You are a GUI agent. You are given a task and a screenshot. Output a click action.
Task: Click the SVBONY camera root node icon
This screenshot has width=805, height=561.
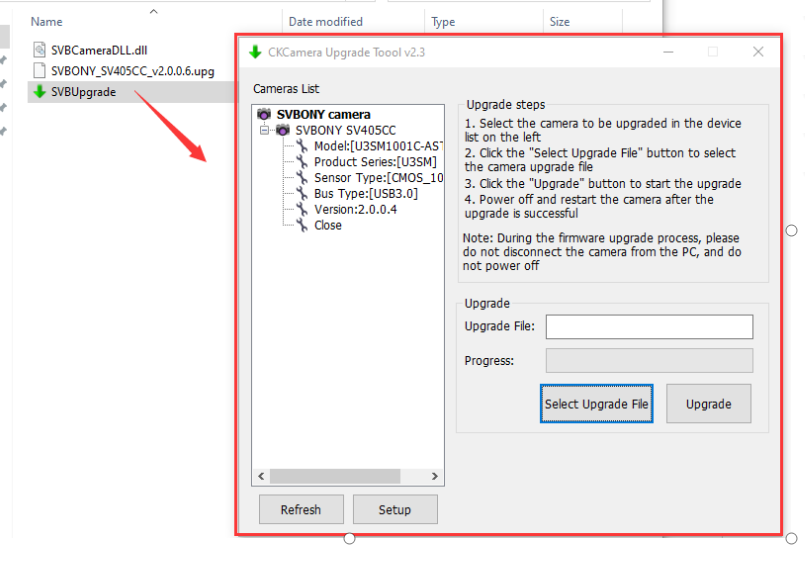(x=264, y=114)
